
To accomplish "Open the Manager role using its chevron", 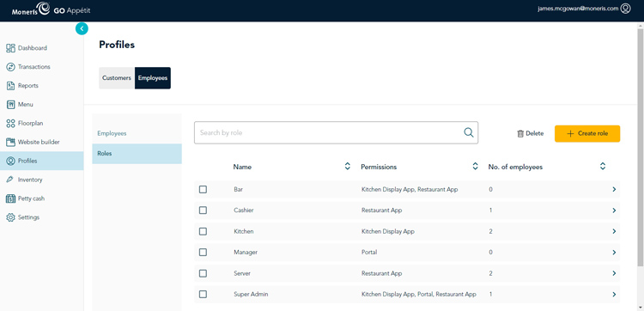I will tap(614, 253).
